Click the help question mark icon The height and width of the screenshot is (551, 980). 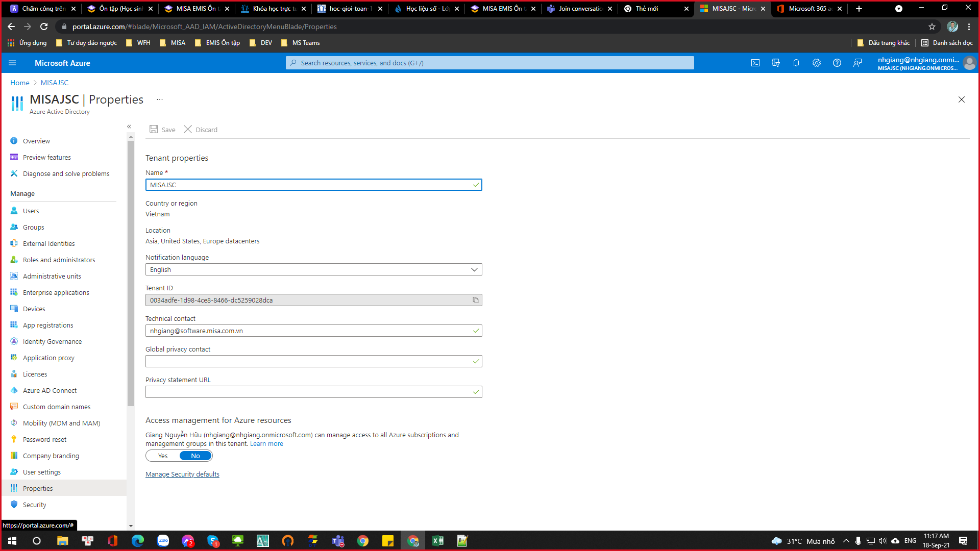837,63
